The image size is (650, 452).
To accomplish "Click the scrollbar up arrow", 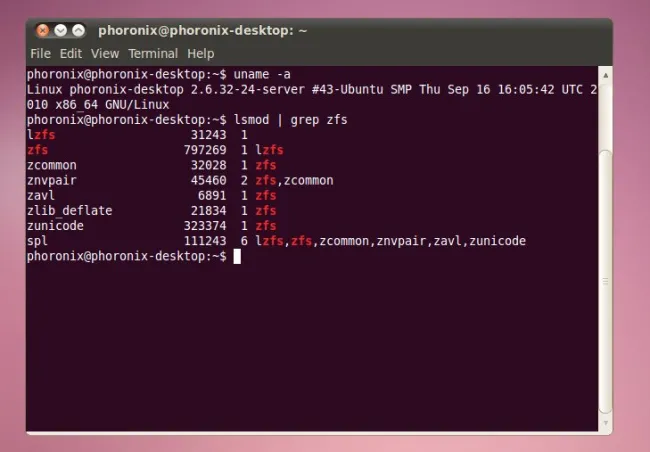I will [606, 75].
